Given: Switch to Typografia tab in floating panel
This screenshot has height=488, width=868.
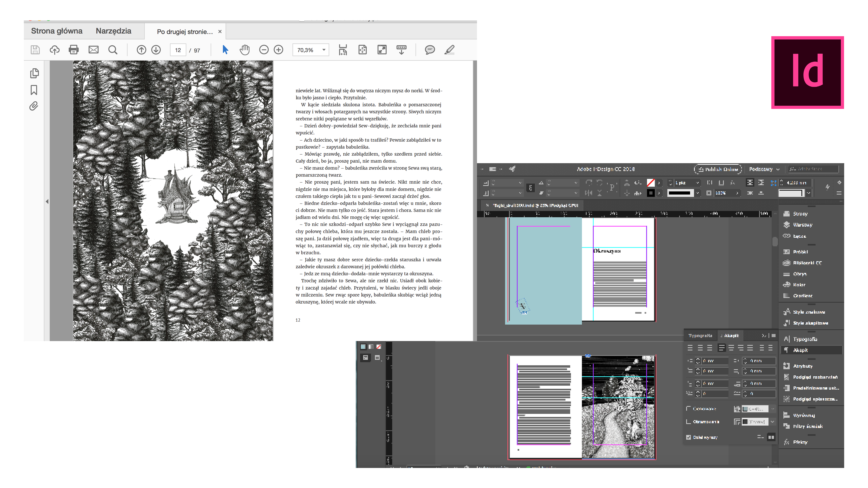Looking at the screenshot, I should tap(700, 335).
